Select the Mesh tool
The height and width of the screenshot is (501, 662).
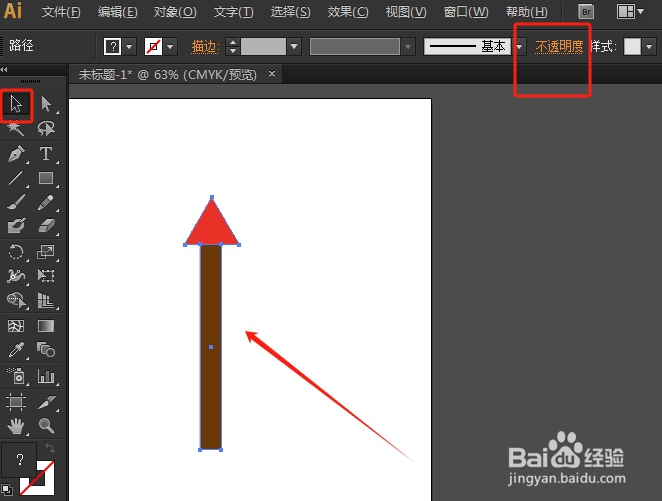(16, 326)
